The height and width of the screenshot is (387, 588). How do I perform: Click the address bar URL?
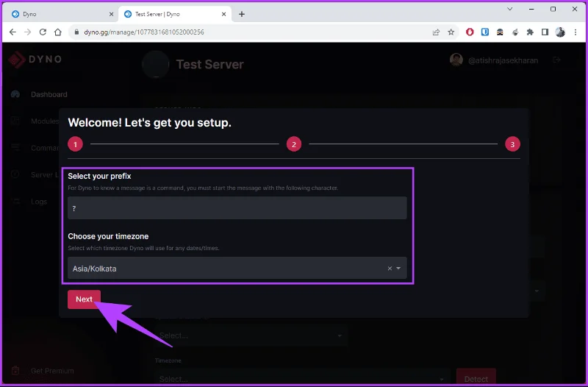click(144, 32)
